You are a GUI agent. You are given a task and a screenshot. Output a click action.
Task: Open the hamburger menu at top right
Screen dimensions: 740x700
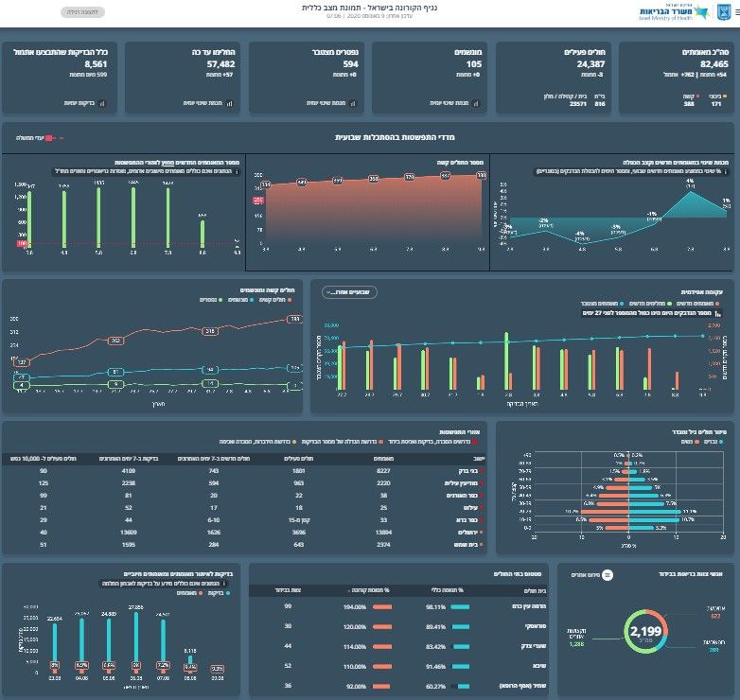738,12
